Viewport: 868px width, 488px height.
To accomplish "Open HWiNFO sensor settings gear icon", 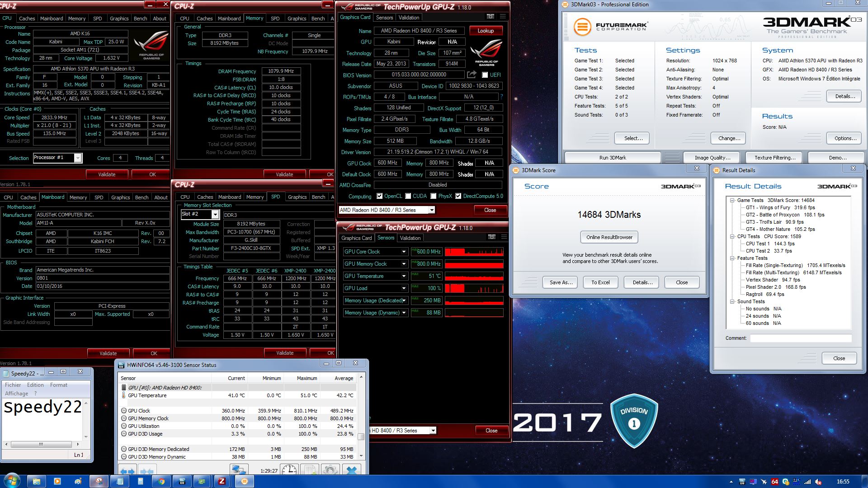I will 330,470.
